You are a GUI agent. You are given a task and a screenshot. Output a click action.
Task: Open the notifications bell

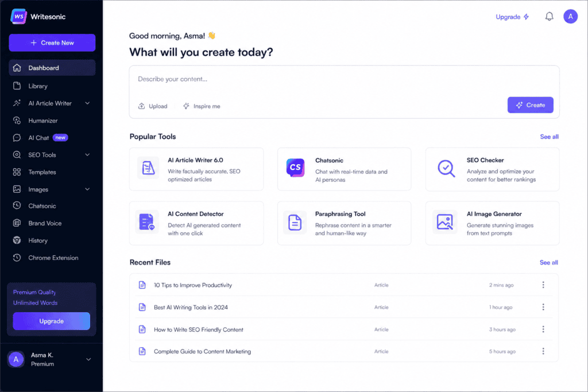549,17
